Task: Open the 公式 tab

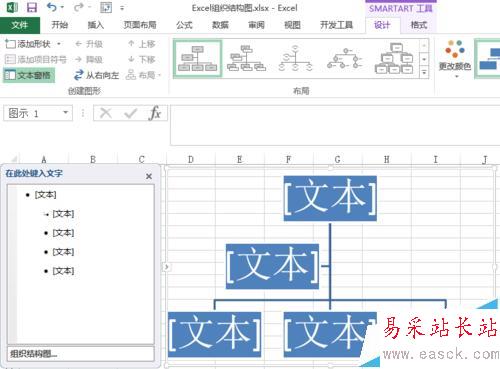Action: point(184,25)
